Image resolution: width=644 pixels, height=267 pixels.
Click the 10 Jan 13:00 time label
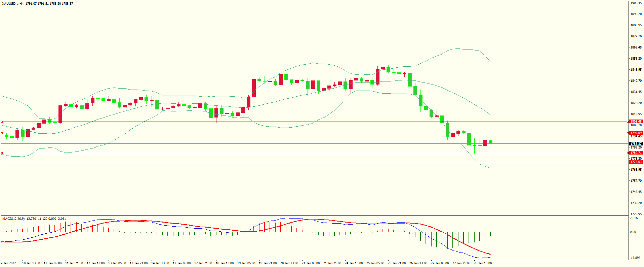(x=31, y=263)
